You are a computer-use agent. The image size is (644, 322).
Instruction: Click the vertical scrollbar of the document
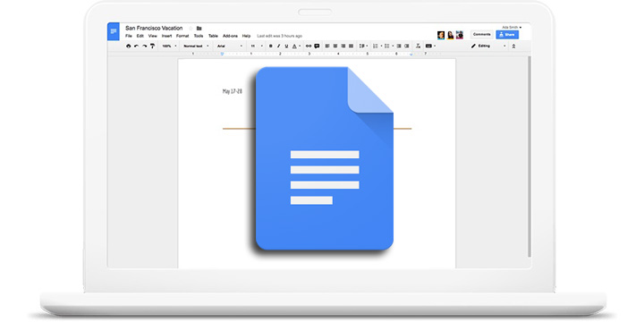[529, 156]
